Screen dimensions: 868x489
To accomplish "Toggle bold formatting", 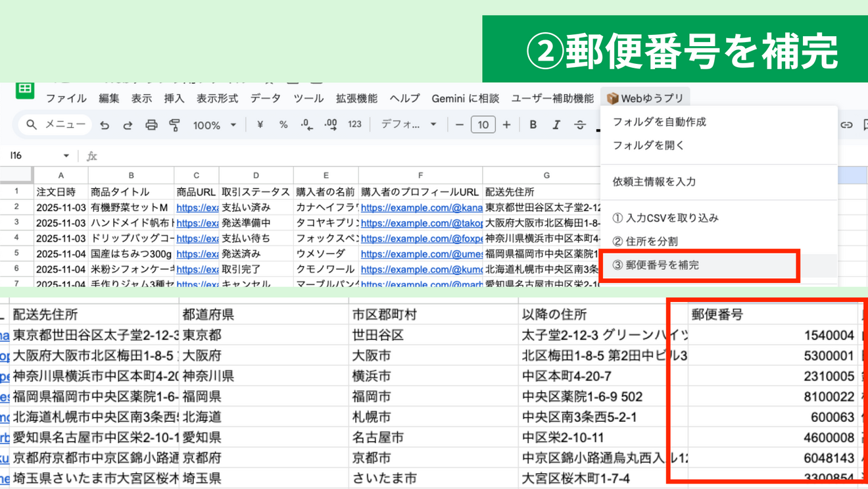I will (x=533, y=124).
